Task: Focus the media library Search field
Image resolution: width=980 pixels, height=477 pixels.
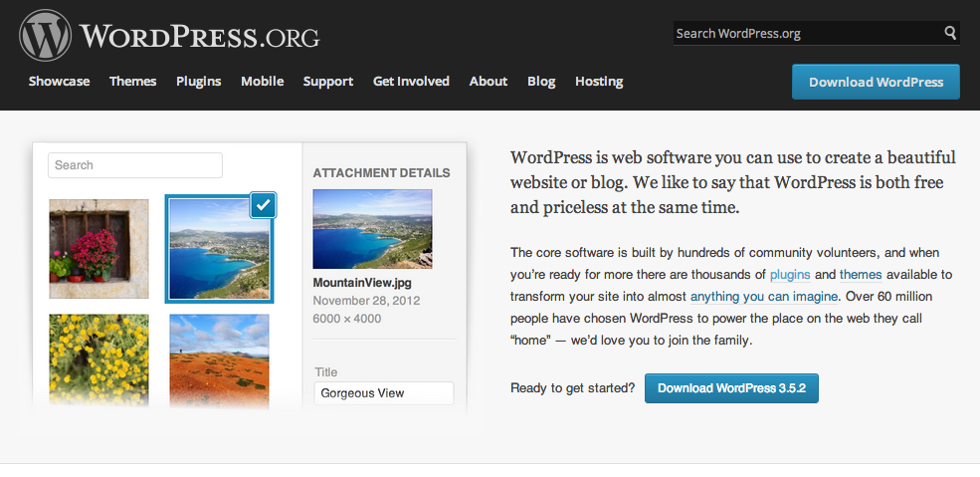Action: 135,165
